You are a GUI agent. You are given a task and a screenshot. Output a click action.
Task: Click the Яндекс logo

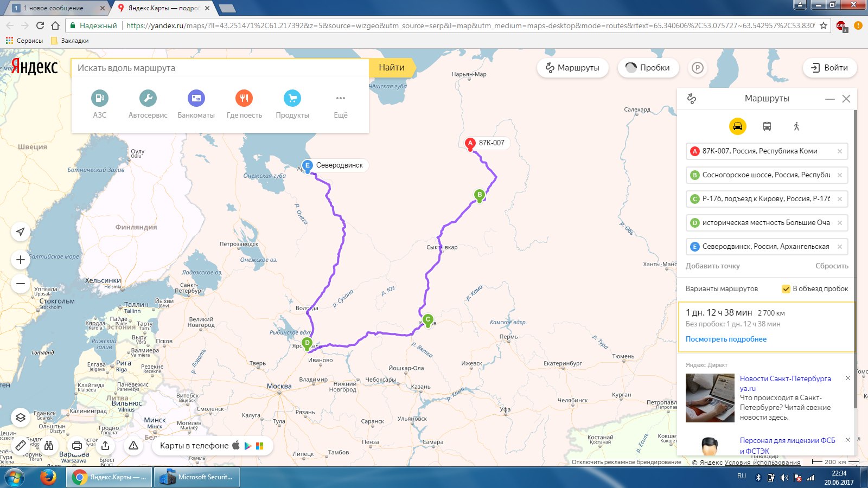(x=35, y=67)
